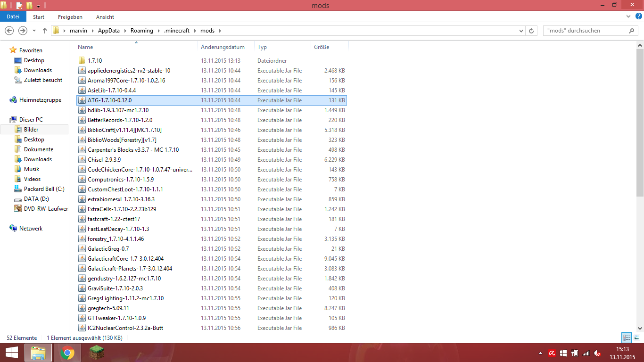Viewport: 644px width, 362px height.
Task: Click the "mods" durchsuchen search field
Action: (585, 31)
